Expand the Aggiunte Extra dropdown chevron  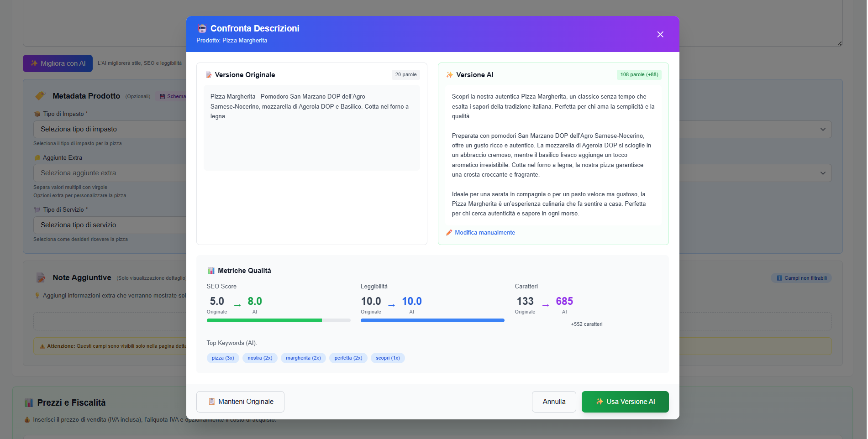[822, 173]
